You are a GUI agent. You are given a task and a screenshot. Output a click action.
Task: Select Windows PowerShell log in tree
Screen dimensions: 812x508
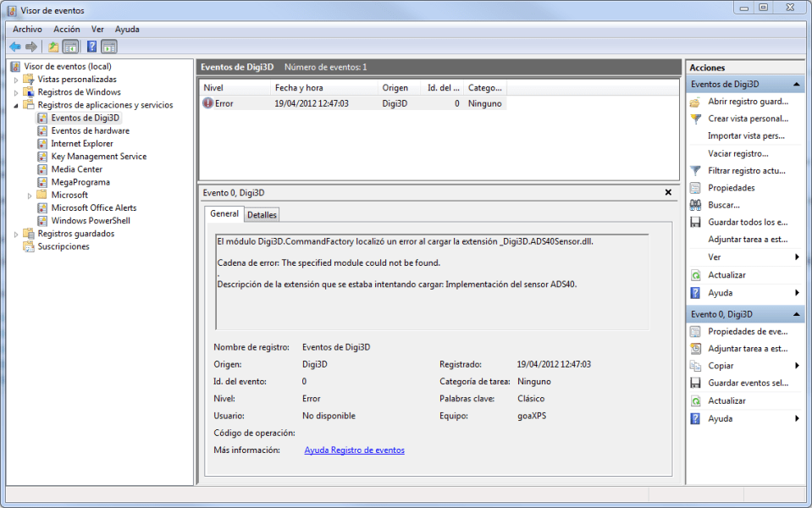click(x=90, y=221)
